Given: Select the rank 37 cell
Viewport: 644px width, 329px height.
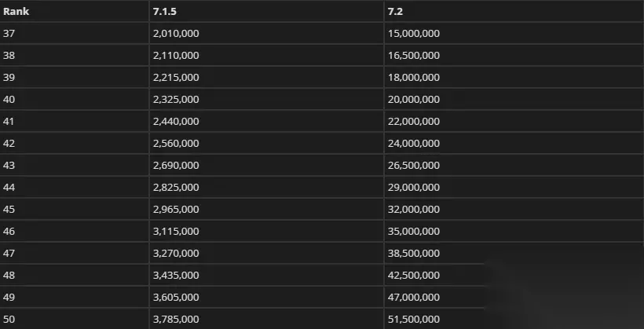Looking at the screenshot, I should pyautogui.click(x=9, y=33).
